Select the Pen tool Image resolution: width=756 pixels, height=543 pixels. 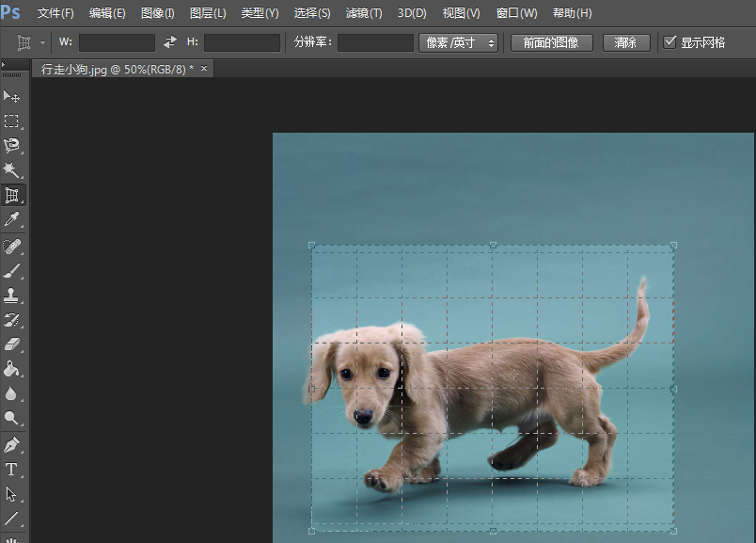(x=12, y=443)
